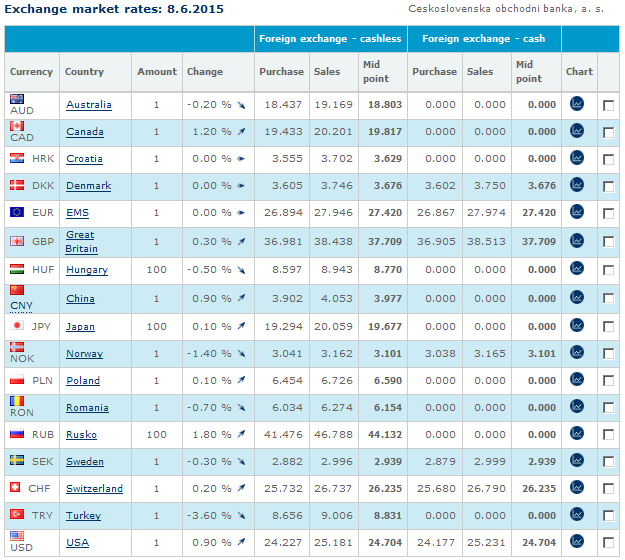
Task: Open the China country link
Action: tap(81, 299)
